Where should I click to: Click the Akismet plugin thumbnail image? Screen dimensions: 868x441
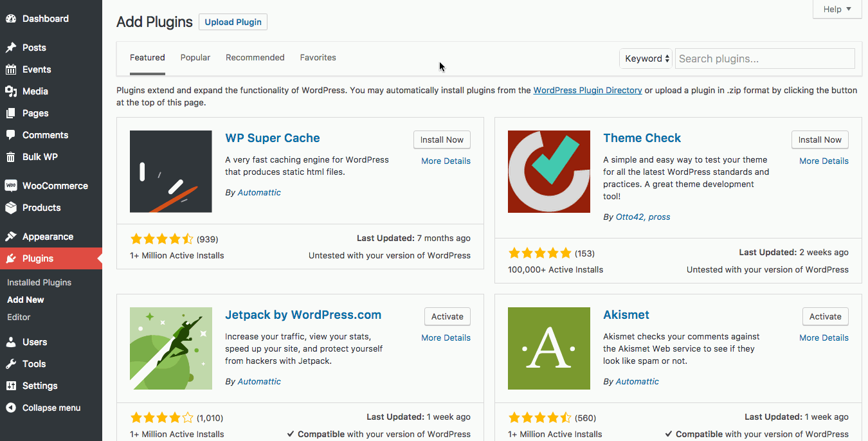549,348
